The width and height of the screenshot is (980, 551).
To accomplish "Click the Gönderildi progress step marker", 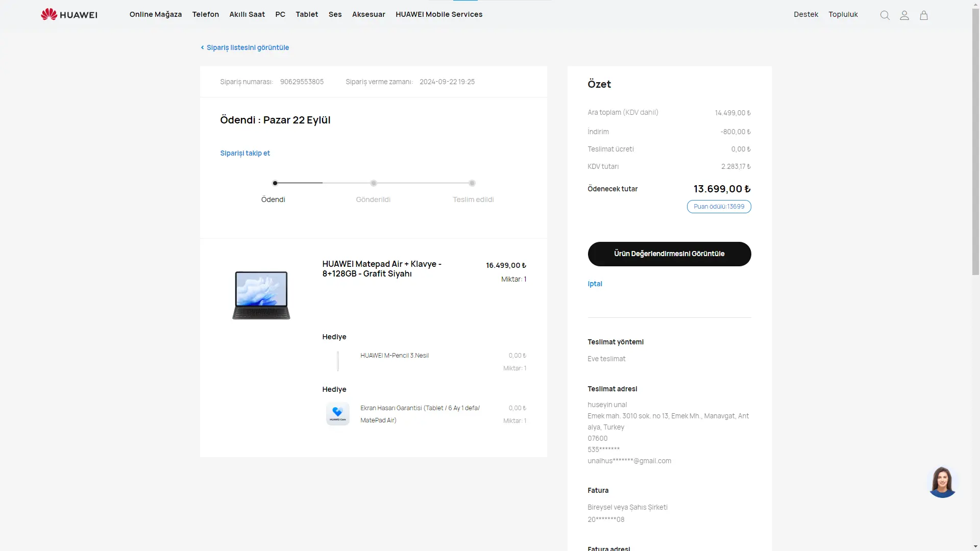I will 374,183.
